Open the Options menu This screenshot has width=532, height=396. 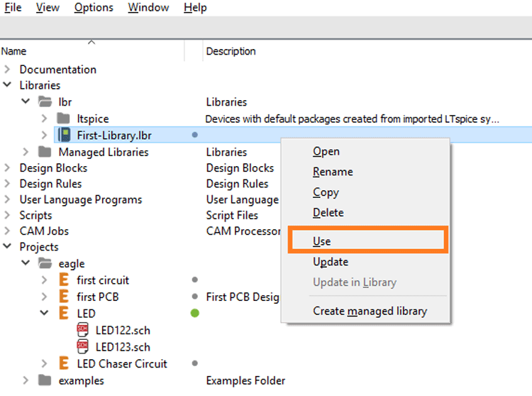coord(94,8)
